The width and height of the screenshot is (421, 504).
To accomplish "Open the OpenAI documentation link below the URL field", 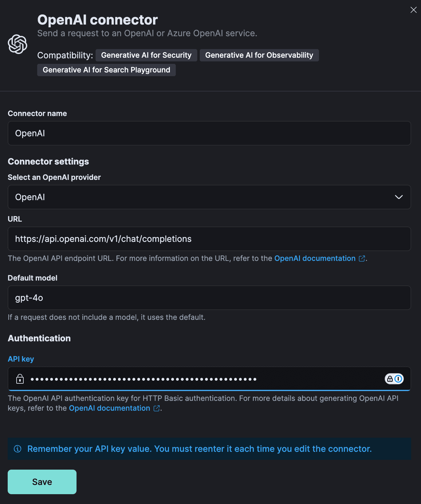I will point(315,258).
